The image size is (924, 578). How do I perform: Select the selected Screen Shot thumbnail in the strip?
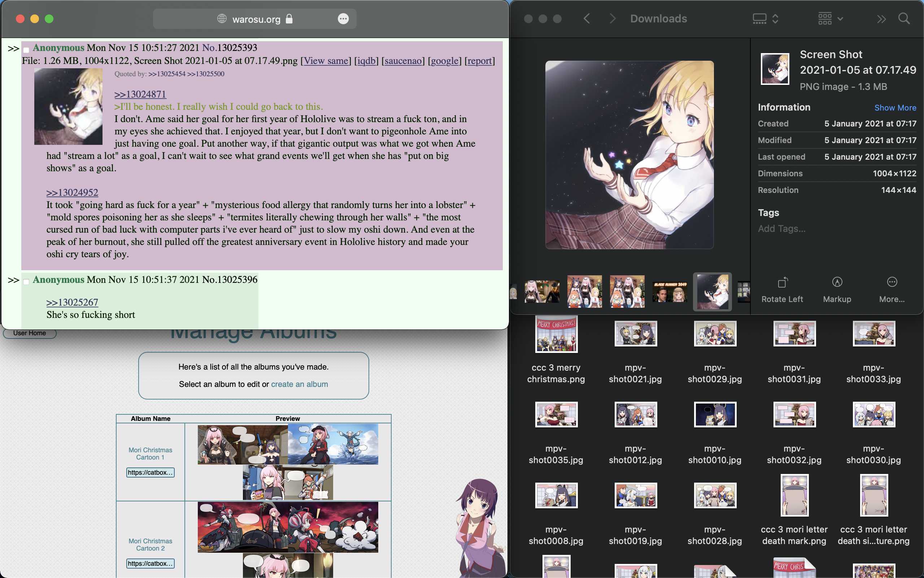pos(712,292)
